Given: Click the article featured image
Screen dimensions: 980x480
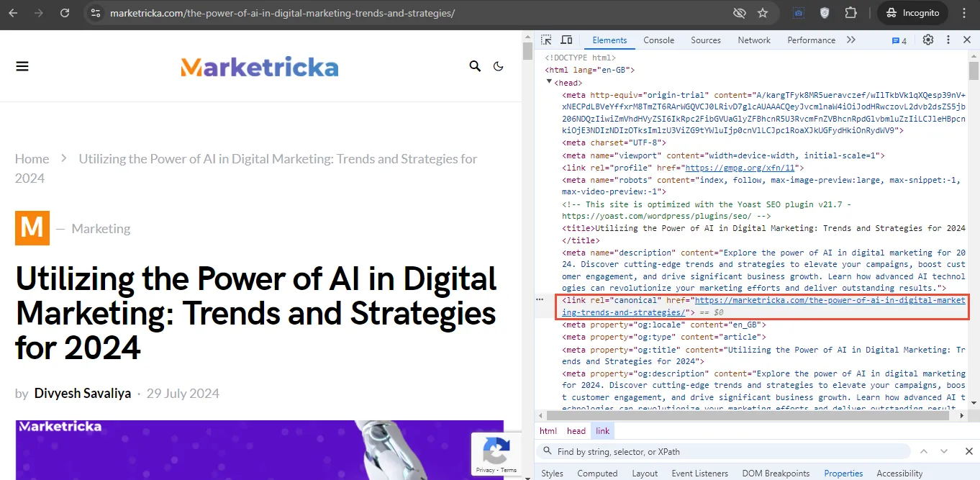Looking at the screenshot, I should pos(260,450).
